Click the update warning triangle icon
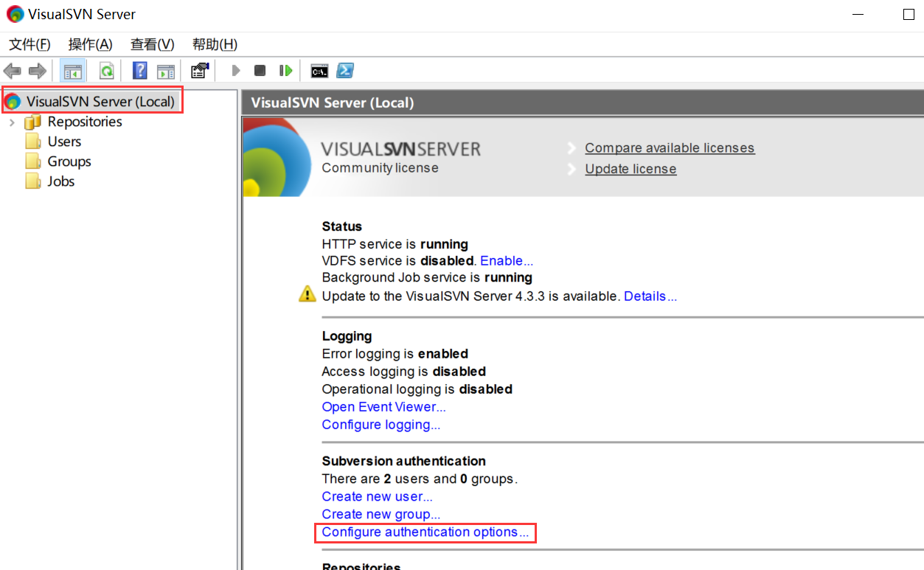The width and height of the screenshot is (924, 570). [x=307, y=294]
